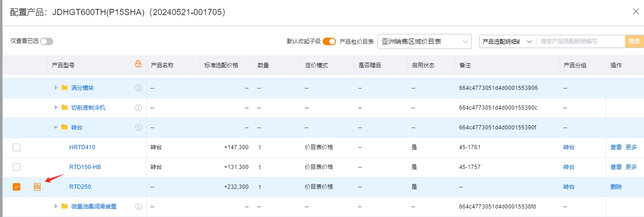Click the 45-1757 remark cell

(x=469, y=167)
